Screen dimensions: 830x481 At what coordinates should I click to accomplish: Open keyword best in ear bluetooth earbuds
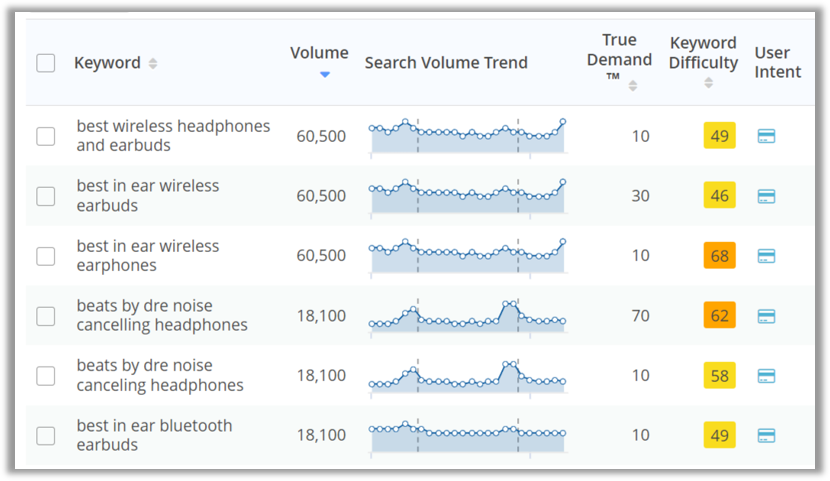coord(154,435)
